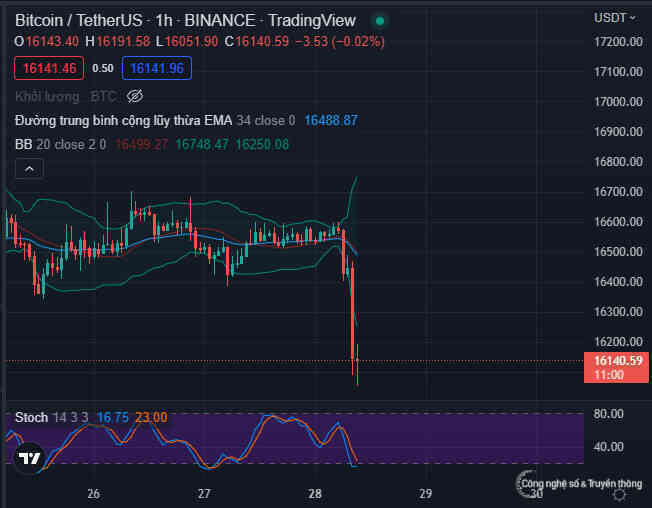Viewport: 652px width, 508px height.
Task: Click the spread value 0.50
Action: pos(103,68)
